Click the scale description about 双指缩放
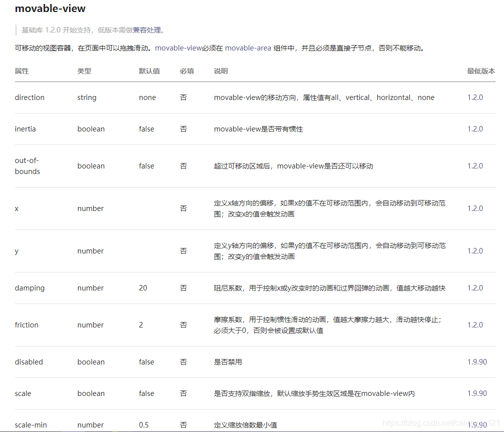This screenshot has height=432, width=504. [314, 393]
